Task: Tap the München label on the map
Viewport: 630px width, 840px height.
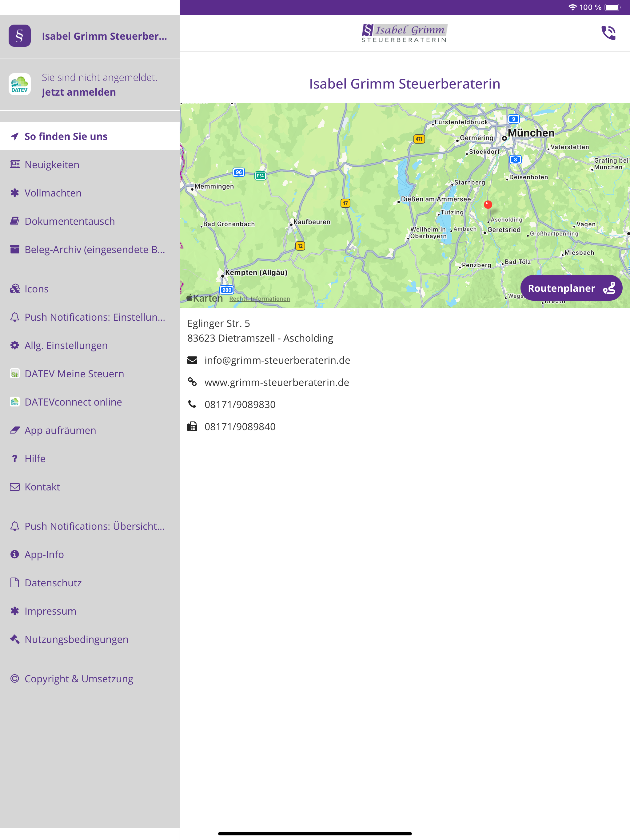Action: (x=531, y=133)
